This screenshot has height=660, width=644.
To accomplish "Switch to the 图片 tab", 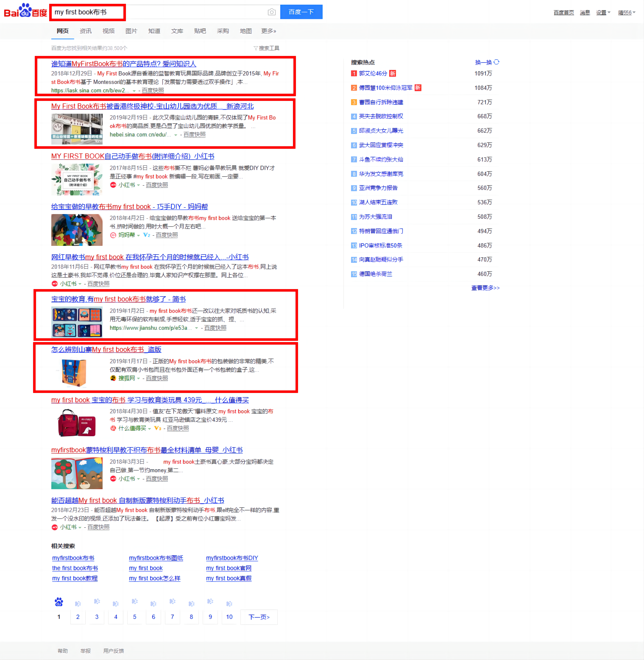I will 131,31.
